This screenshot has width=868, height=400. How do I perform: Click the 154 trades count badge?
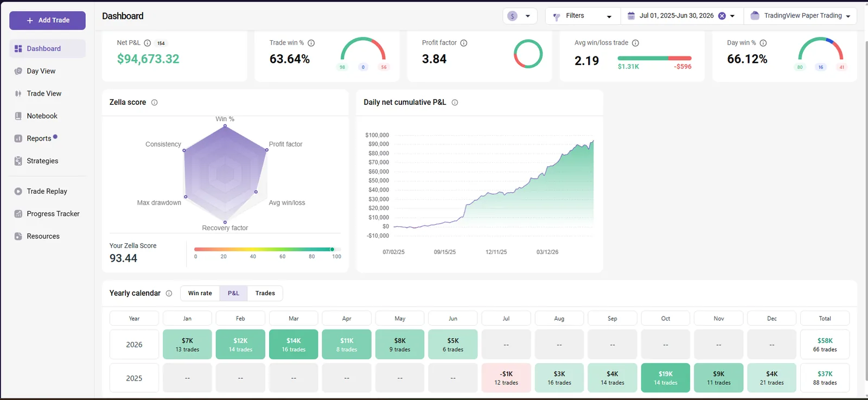(x=161, y=43)
